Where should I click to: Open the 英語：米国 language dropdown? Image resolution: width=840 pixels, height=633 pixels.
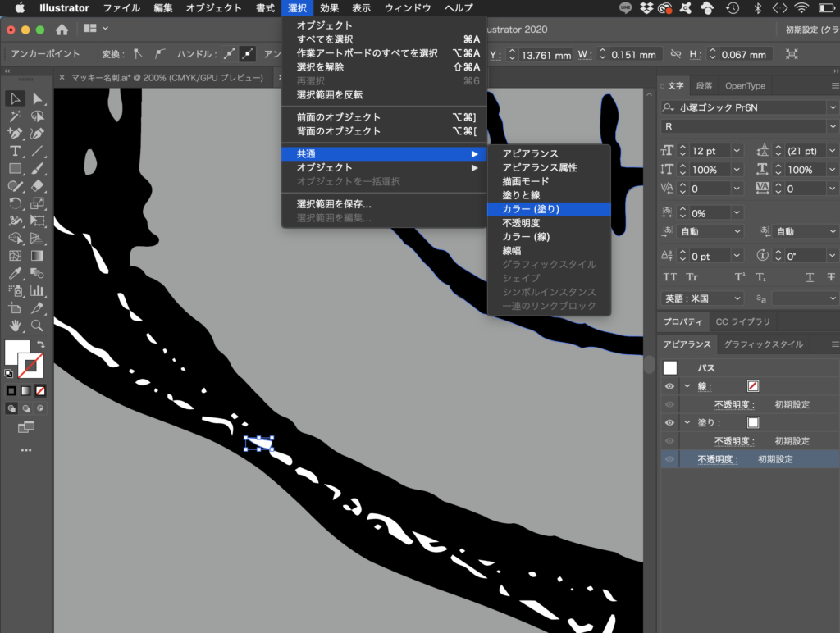pos(736,298)
